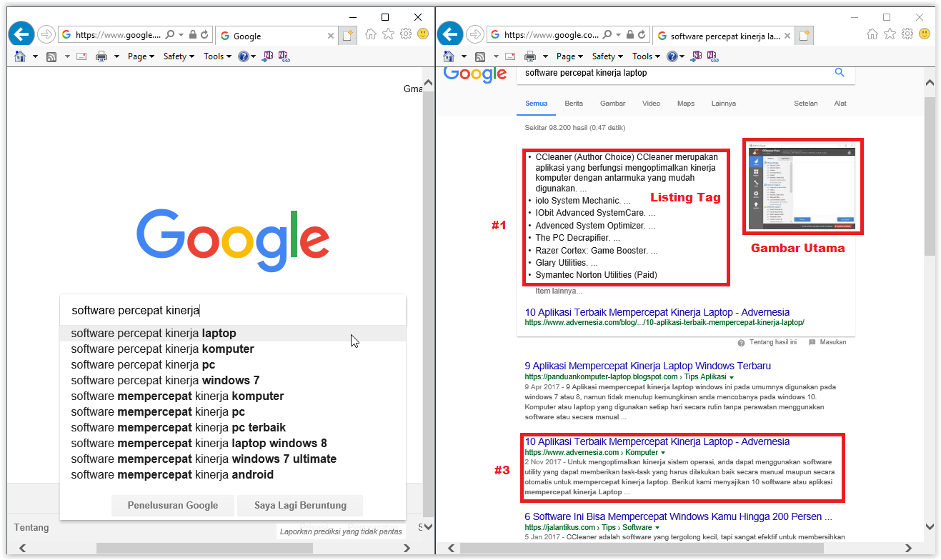This screenshot has width=941, height=560.
Task: Close the Google tab in left window
Action: 331,36
